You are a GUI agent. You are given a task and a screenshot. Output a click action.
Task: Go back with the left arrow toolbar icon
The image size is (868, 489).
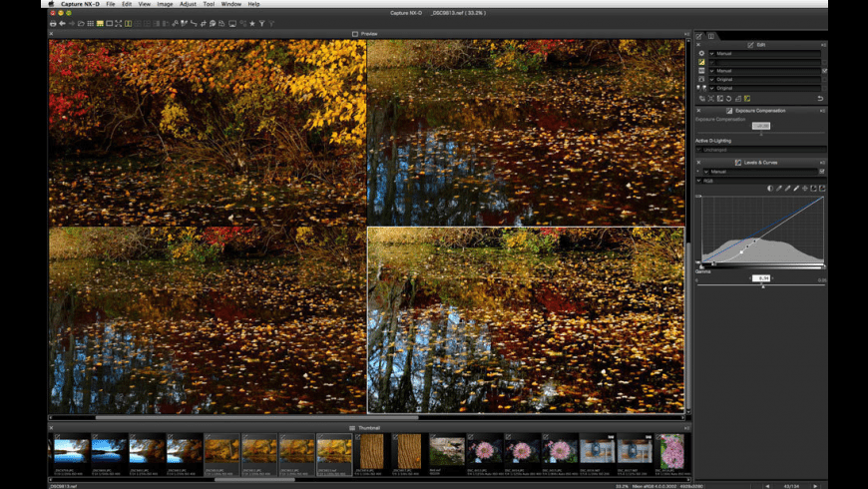point(62,23)
